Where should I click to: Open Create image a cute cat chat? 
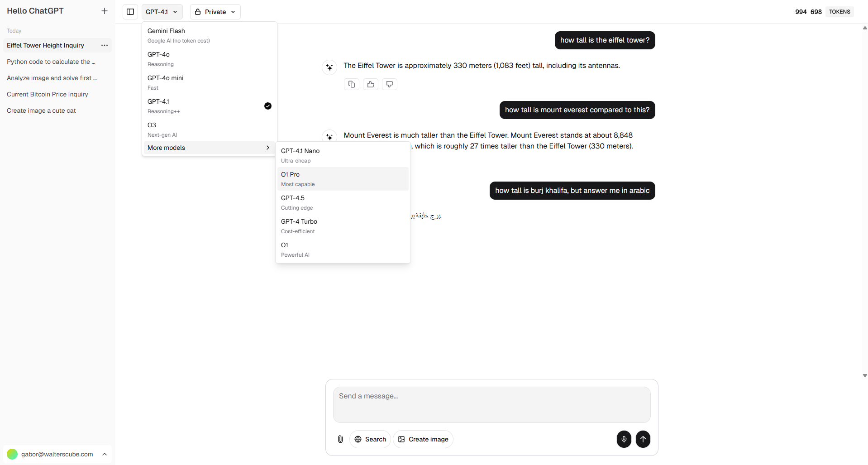tap(57, 110)
